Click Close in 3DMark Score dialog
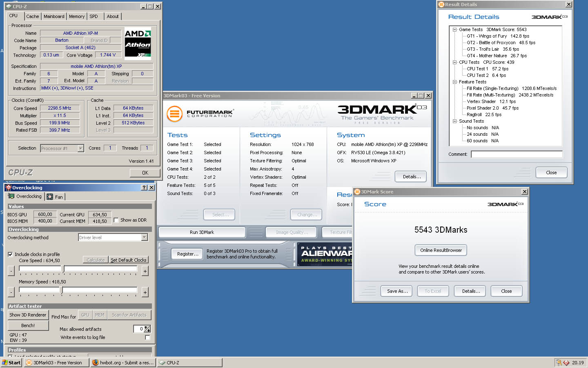The image size is (588, 368). click(x=506, y=291)
